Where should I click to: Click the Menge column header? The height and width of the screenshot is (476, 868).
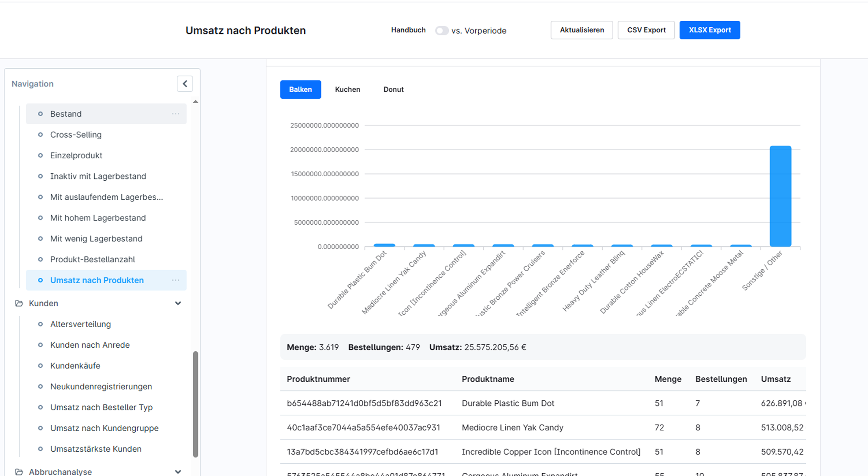click(668, 379)
